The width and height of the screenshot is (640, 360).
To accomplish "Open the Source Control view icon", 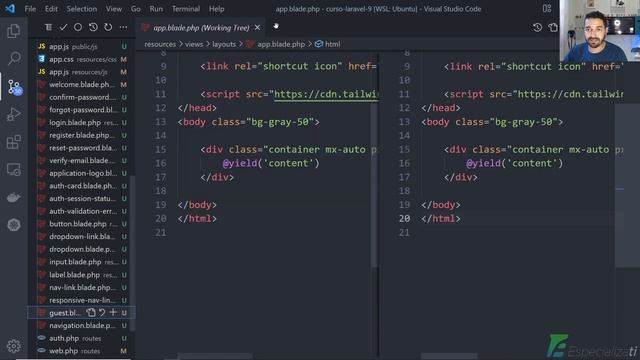I will [14, 87].
